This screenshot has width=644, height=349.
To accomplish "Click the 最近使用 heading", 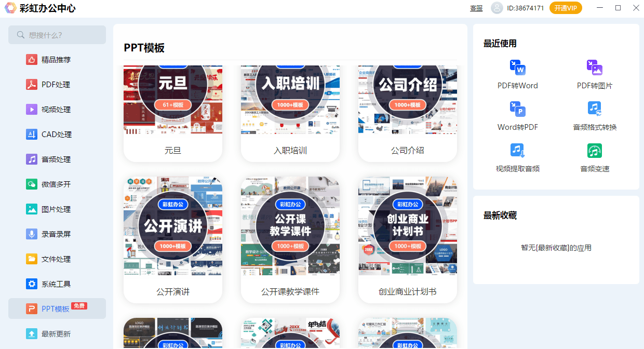I will 500,44.
